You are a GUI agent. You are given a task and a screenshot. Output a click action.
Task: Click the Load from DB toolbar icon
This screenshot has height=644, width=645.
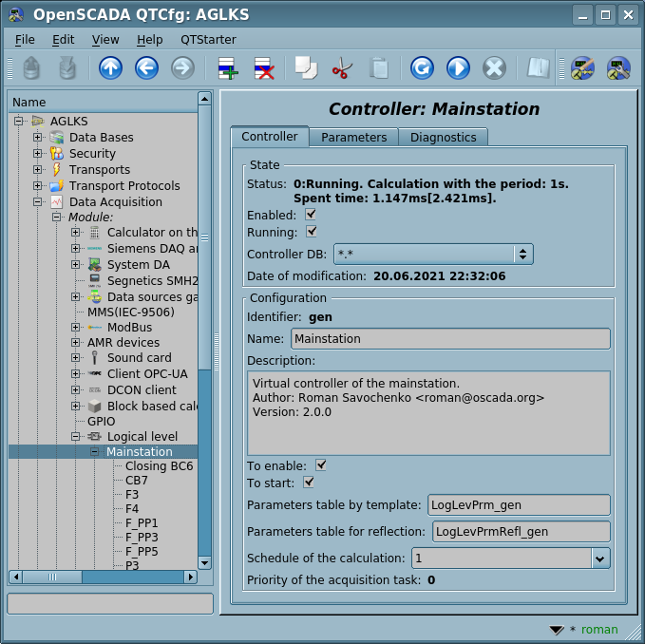click(31, 67)
